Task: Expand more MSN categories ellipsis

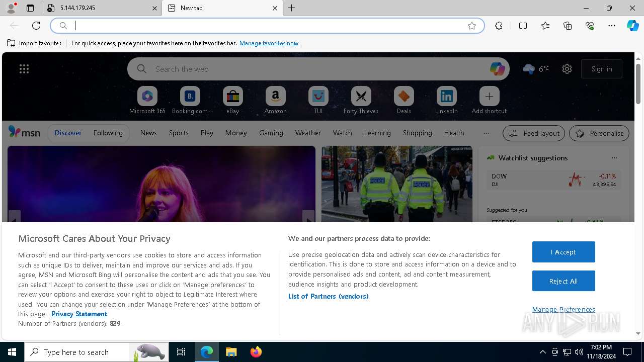Action: [486, 133]
